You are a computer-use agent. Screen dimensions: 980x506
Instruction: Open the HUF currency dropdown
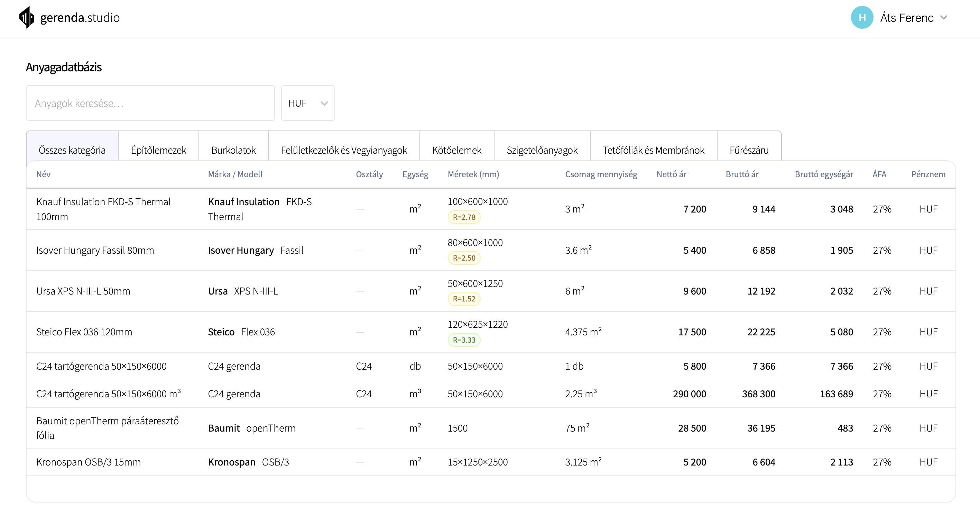pos(307,103)
